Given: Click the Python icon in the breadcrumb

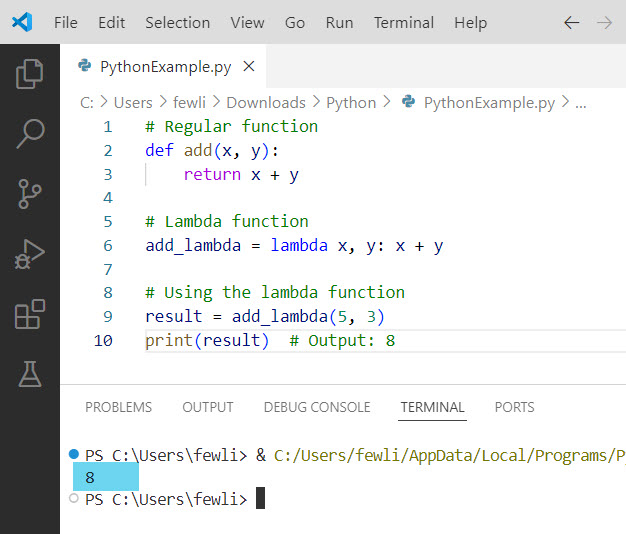Looking at the screenshot, I should [x=408, y=102].
